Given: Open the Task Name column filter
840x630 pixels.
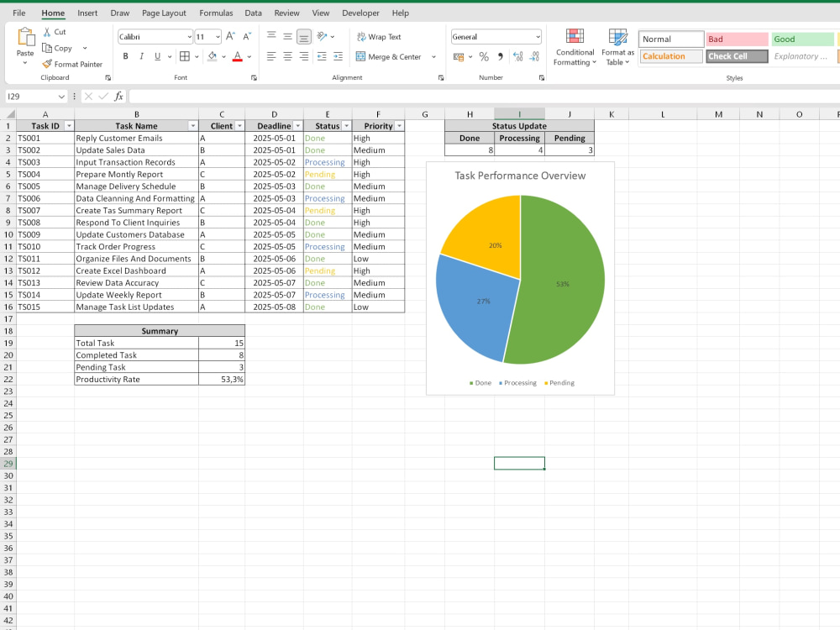Looking at the screenshot, I should (x=193, y=126).
